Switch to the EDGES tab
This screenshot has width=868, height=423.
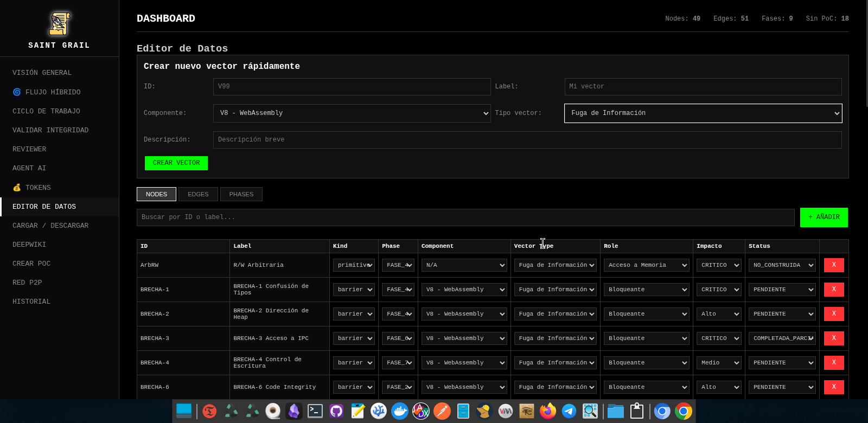coord(198,194)
